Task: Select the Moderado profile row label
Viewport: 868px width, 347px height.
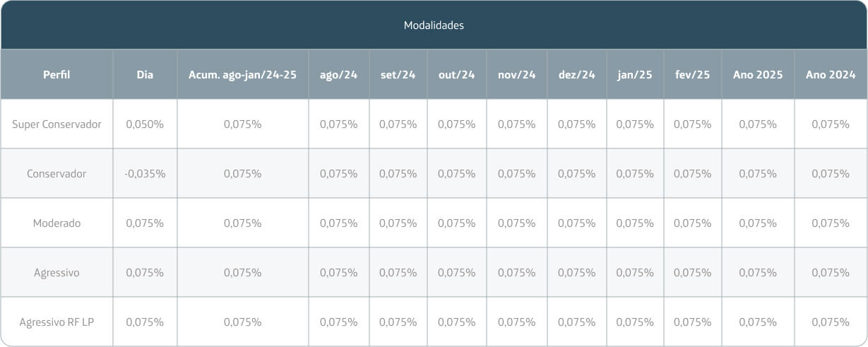Action: pos(57,223)
